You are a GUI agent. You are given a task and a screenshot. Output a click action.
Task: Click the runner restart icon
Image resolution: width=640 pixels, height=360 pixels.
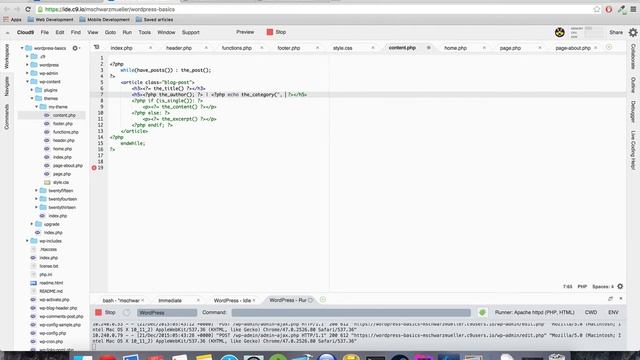pos(127,313)
